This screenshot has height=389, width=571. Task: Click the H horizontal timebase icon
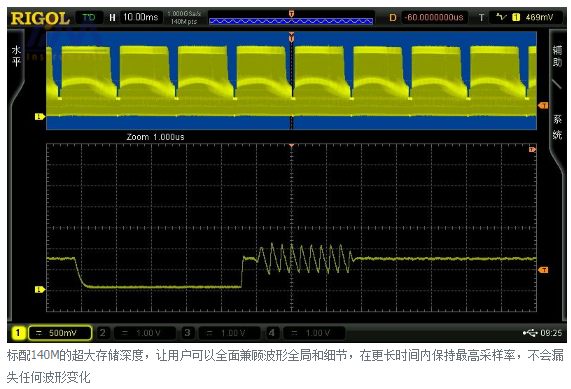click(x=112, y=17)
